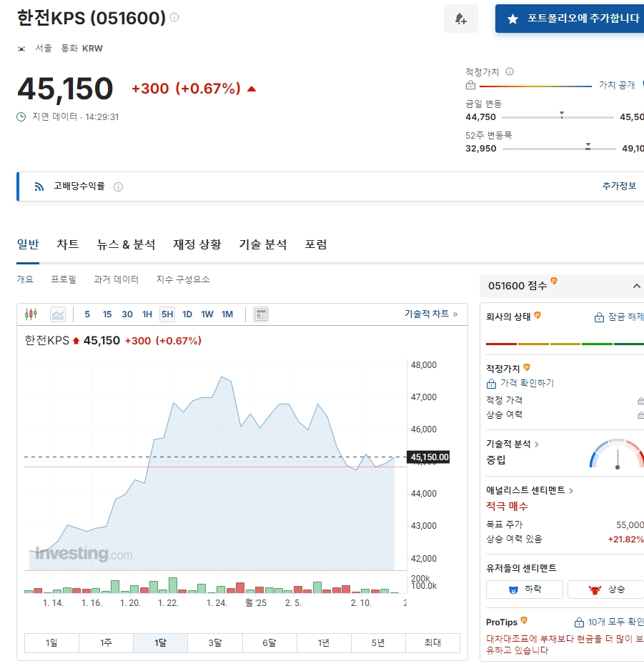The width and height of the screenshot is (644, 671).
Task: Vote 하락 bearish sentiment button
Action: point(524,590)
